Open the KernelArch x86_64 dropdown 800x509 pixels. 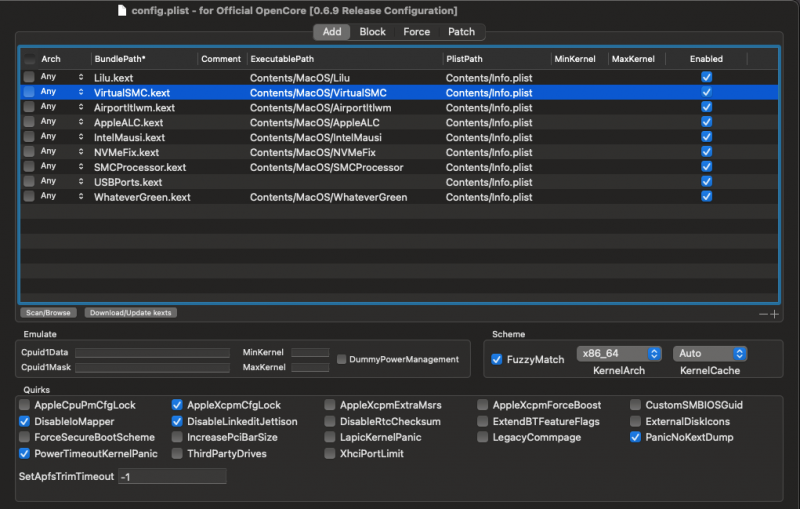click(x=619, y=354)
